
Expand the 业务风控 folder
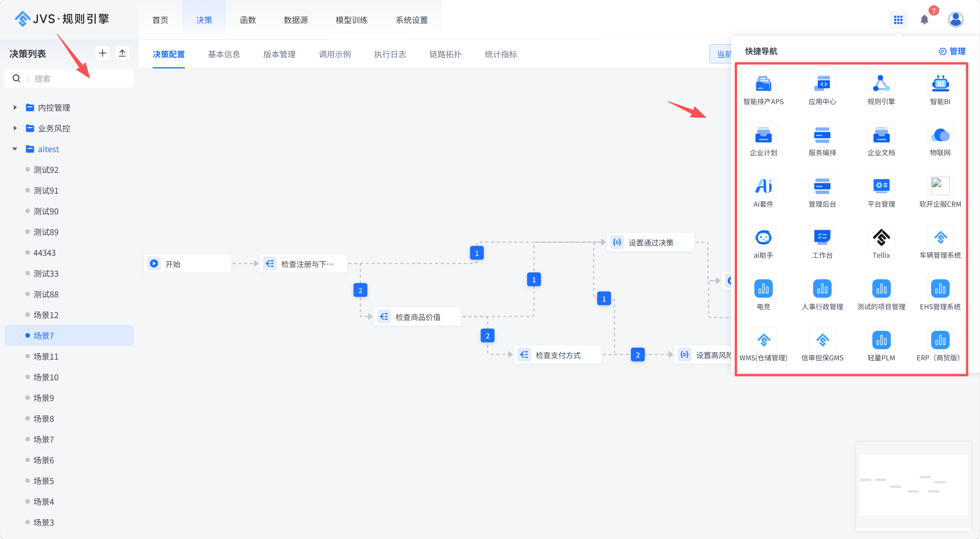[x=15, y=128]
